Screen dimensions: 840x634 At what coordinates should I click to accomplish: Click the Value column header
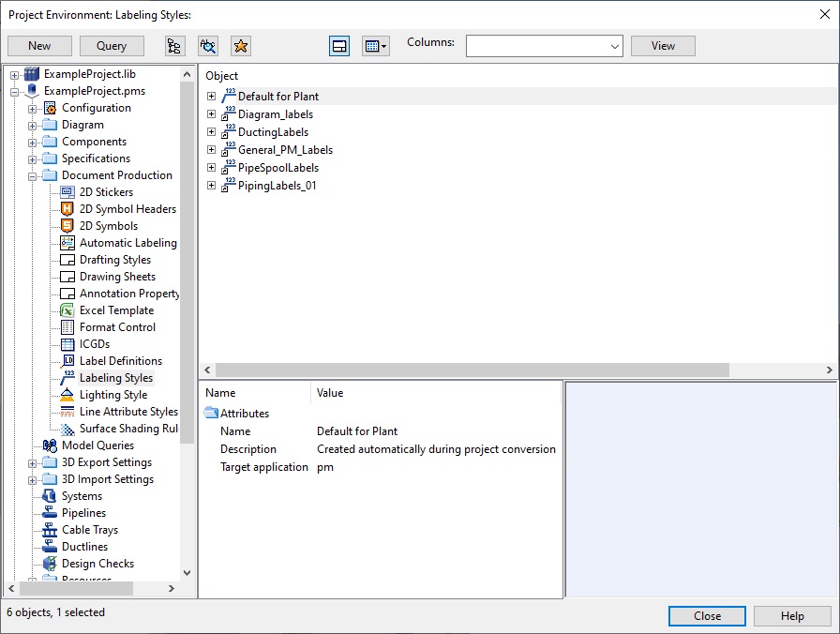pyautogui.click(x=330, y=393)
